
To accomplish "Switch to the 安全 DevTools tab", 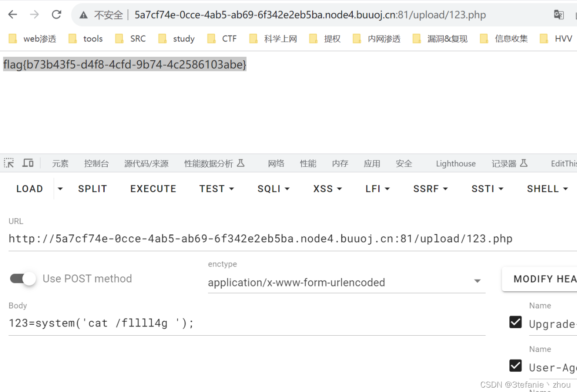I will pyautogui.click(x=404, y=164).
